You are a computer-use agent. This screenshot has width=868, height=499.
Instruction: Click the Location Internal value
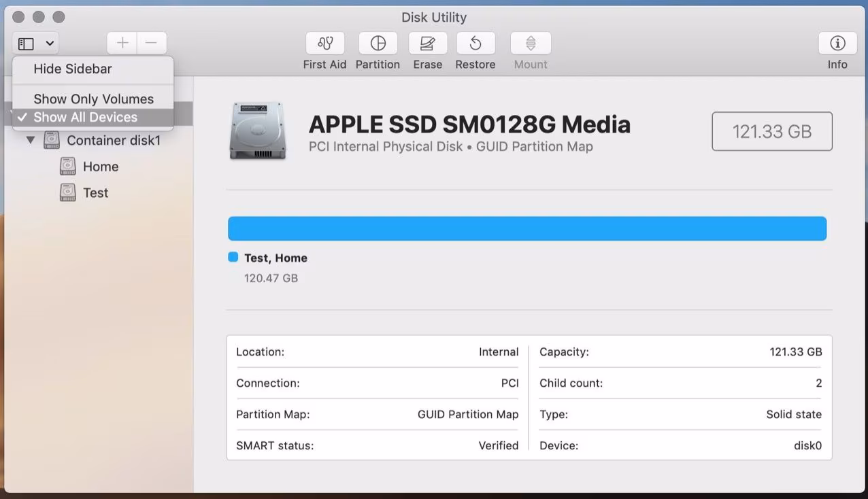pos(499,352)
